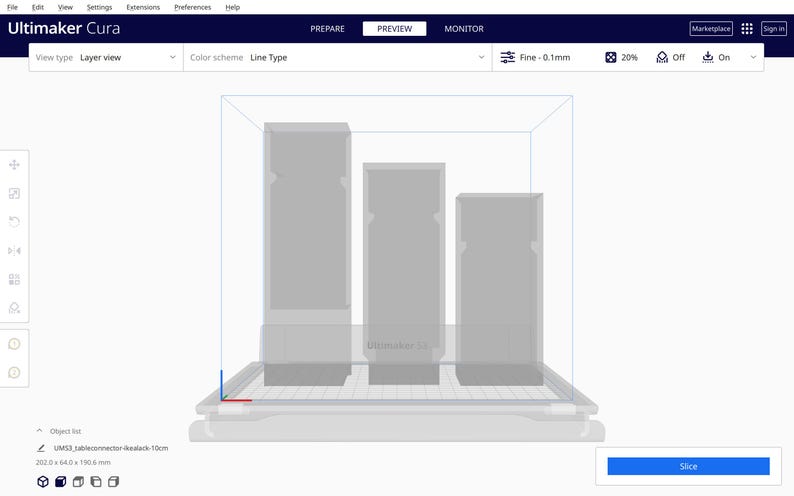
Task: Select the shortest model on the right
Action: click(499, 290)
